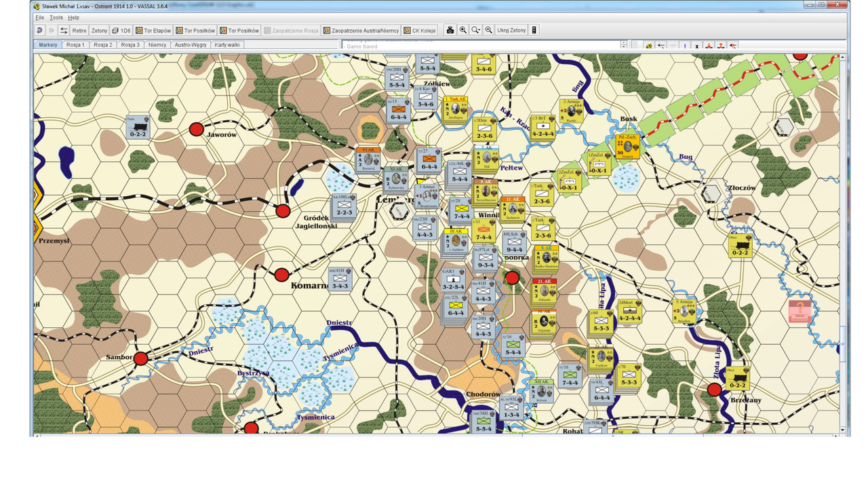The image size is (868, 488).
Task: Click the red marker near Brzeżany
Action: tap(714, 390)
